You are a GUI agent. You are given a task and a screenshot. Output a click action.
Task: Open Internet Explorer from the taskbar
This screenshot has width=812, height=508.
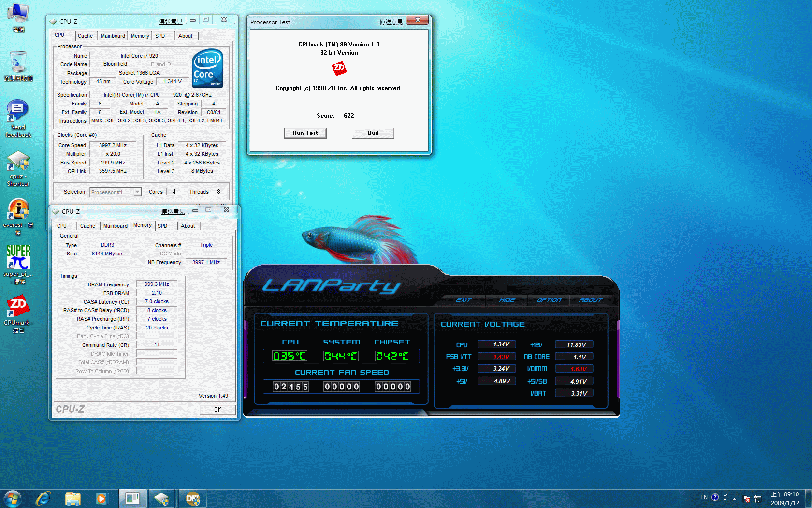coord(43,498)
